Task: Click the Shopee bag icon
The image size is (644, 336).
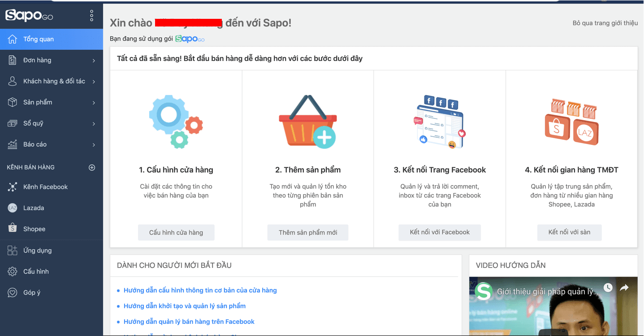Action: [13, 228]
